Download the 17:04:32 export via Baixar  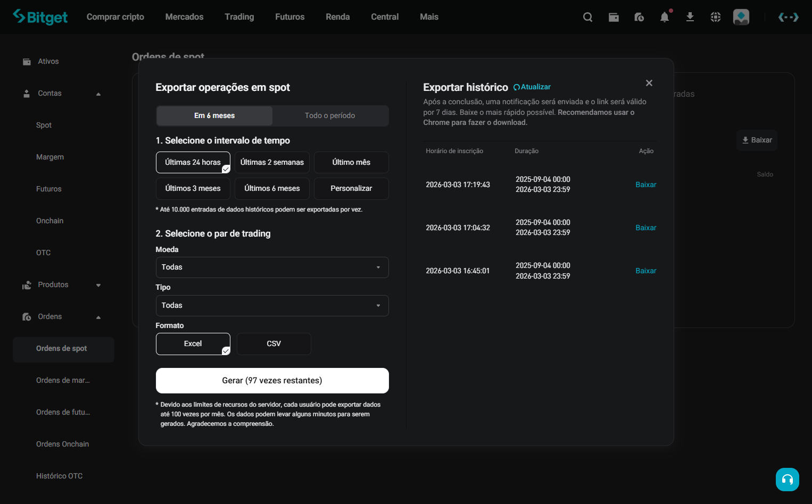[646, 228]
